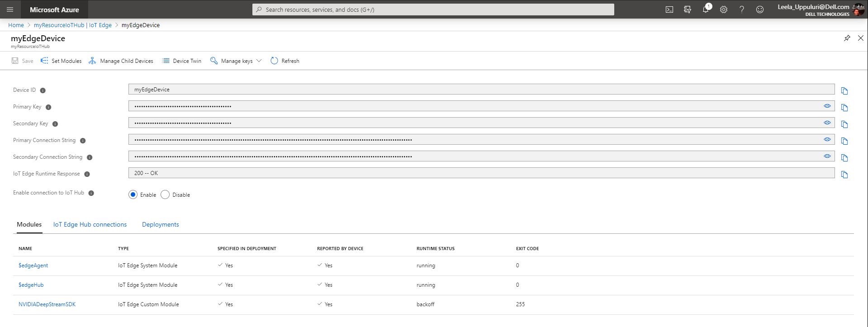The height and width of the screenshot is (327, 868).
Task: Click the Azure search box
Action: 433,9
